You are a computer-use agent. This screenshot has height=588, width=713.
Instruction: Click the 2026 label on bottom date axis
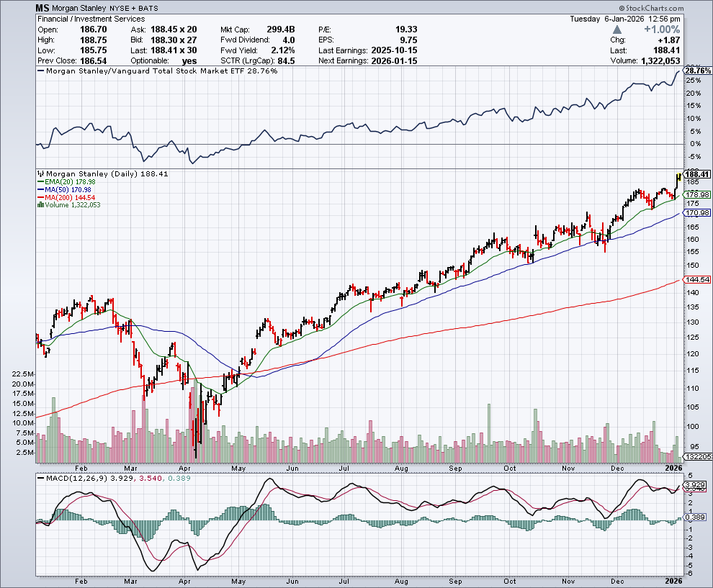(673, 581)
